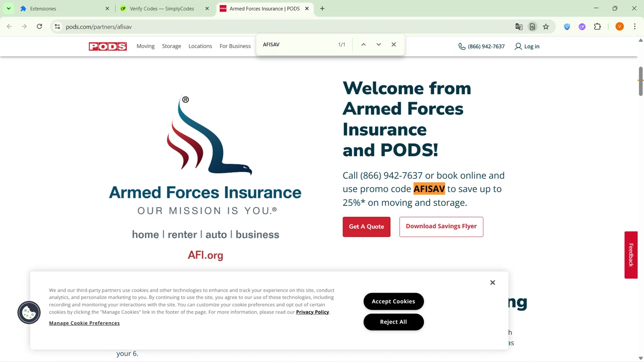Click the user profile icon beside Log in
Screen dimensions: 644x362
point(518,46)
